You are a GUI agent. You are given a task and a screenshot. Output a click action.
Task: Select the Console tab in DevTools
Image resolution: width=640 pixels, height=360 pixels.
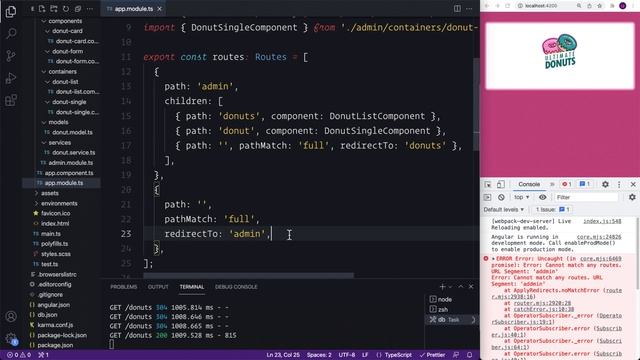click(529, 184)
